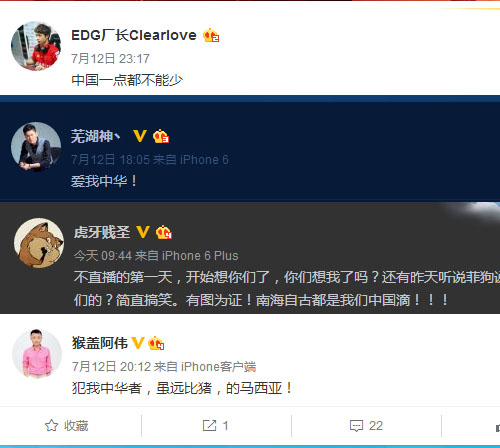Click the crown badge next to EDG厂长Clearlove

[211, 35]
